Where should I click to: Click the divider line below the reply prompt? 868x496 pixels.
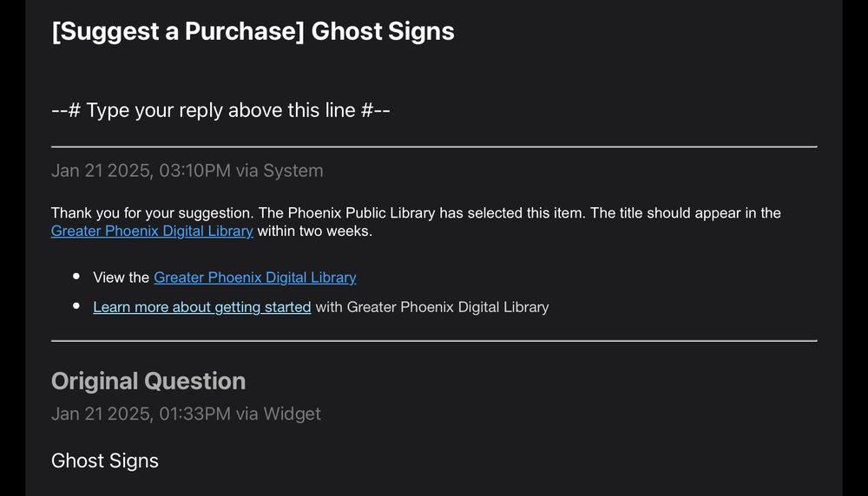pyautogui.click(x=434, y=147)
